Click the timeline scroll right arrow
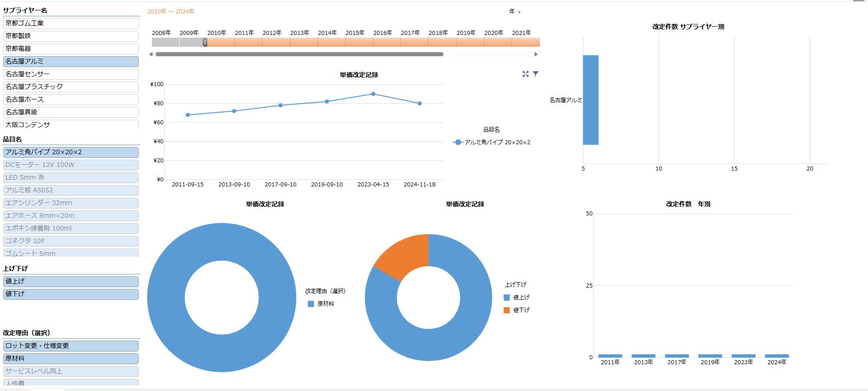Image resolution: width=868 pixels, height=391 pixels. pos(536,54)
